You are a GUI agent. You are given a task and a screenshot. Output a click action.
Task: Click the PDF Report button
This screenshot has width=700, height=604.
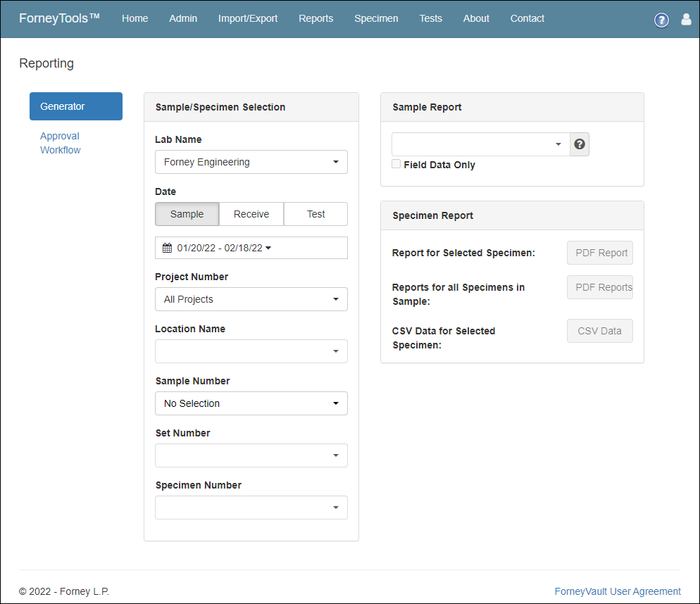click(x=600, y=253)
